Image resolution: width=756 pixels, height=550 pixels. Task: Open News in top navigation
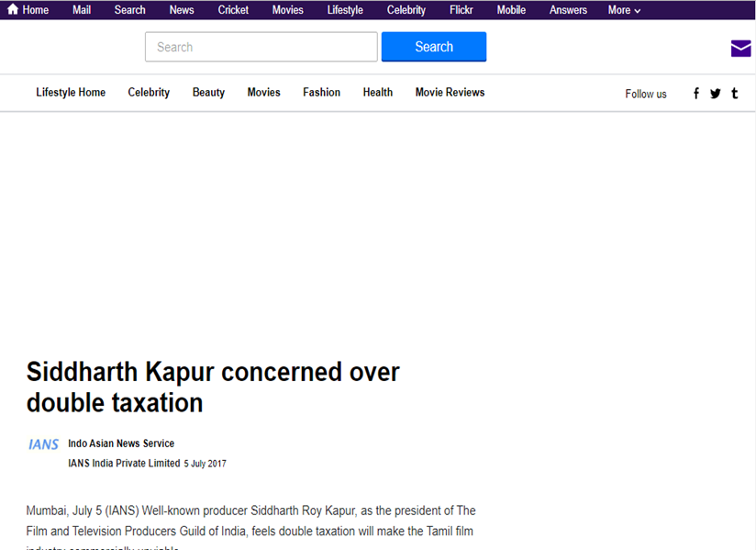(182, 10)
